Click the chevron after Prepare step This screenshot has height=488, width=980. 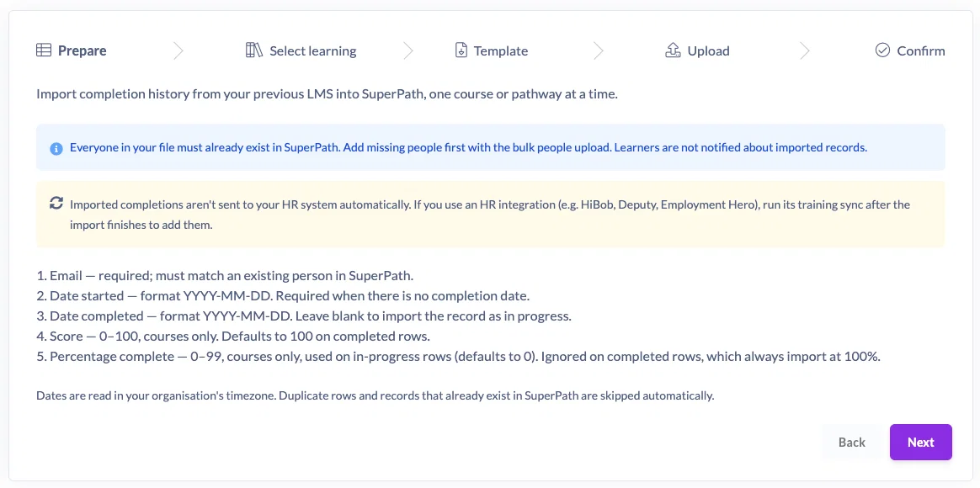178,50
